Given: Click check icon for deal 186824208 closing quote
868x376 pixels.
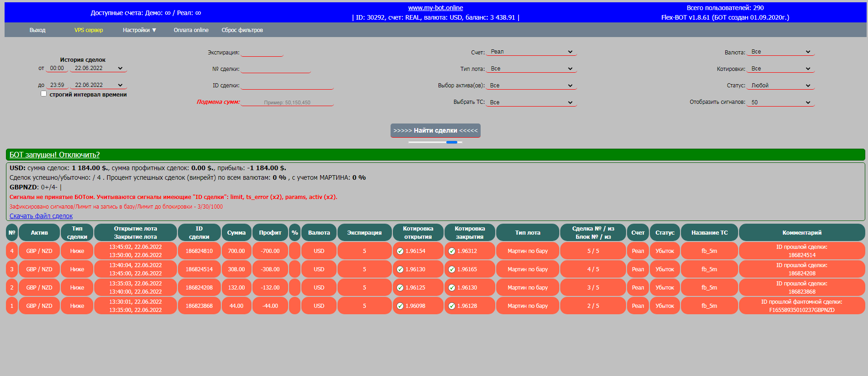Looking at the screenshot, I should [452, 288].
